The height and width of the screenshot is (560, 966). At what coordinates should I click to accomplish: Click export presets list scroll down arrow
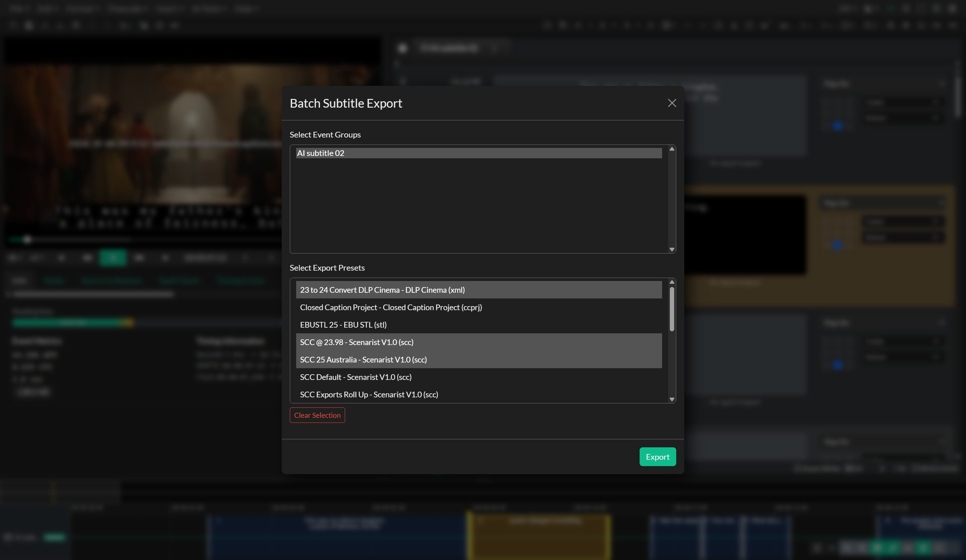[672, 399]
